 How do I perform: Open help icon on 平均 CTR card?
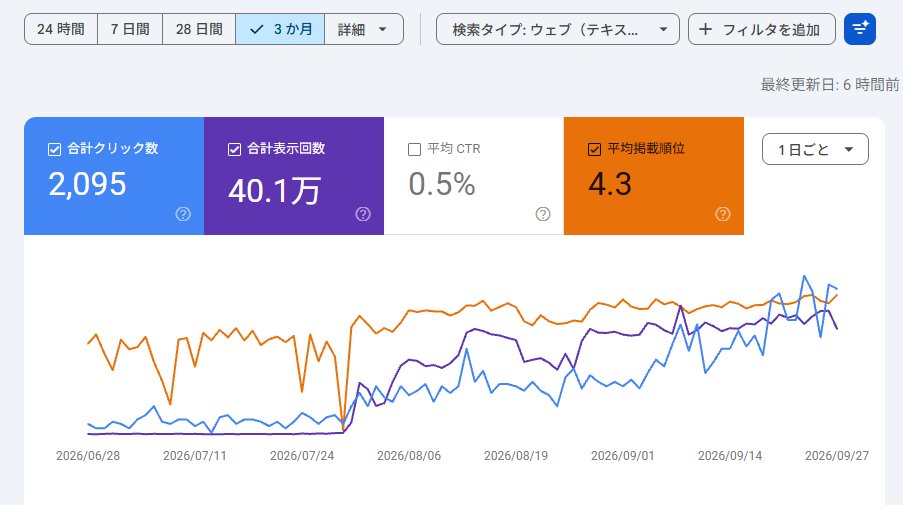coord(543,214)
